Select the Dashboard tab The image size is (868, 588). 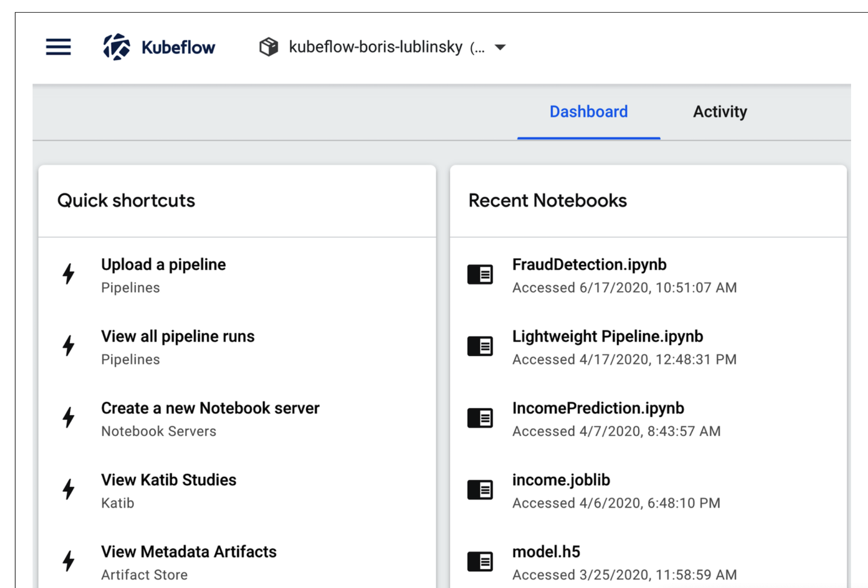click(x=588, y=112)
